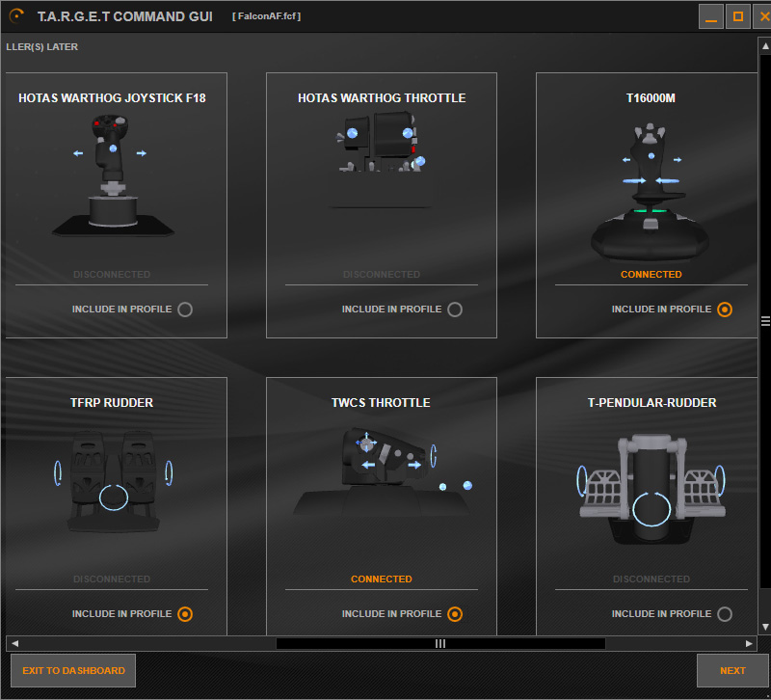
Task: Click the horizontal scrollbar right arrow
Action: tap(749, 643)
